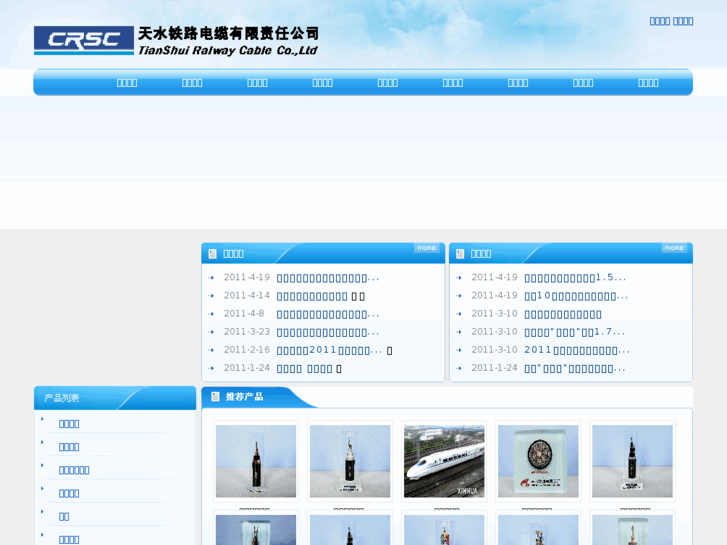
Task: Open the two-character sidebar category link
Action: (64, 517)
